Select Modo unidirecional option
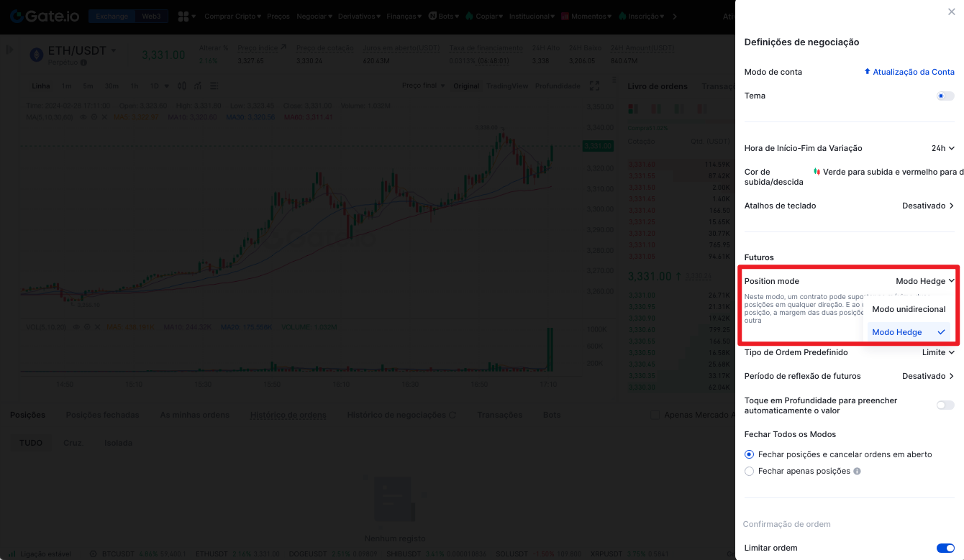 pyautogui.click(x=909, y=309)
